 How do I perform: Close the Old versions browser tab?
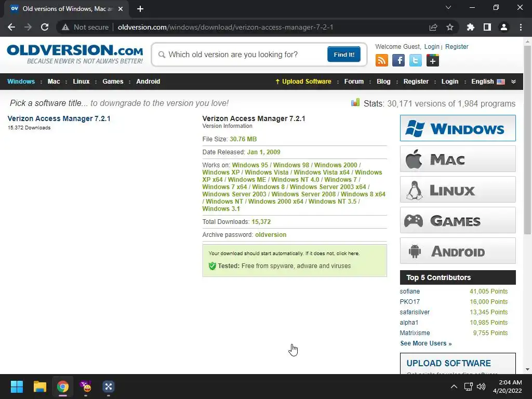tap(121, 9)
